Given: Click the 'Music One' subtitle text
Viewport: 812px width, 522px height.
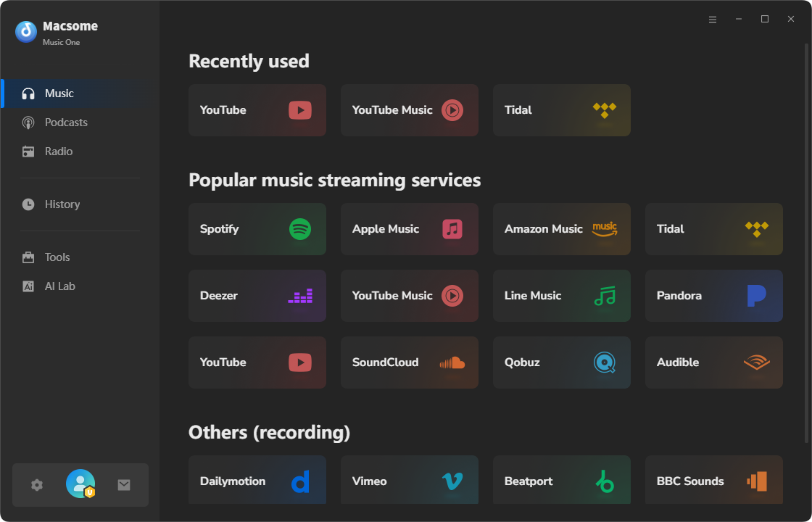Looking at the screenshot, I should (61, 43).
